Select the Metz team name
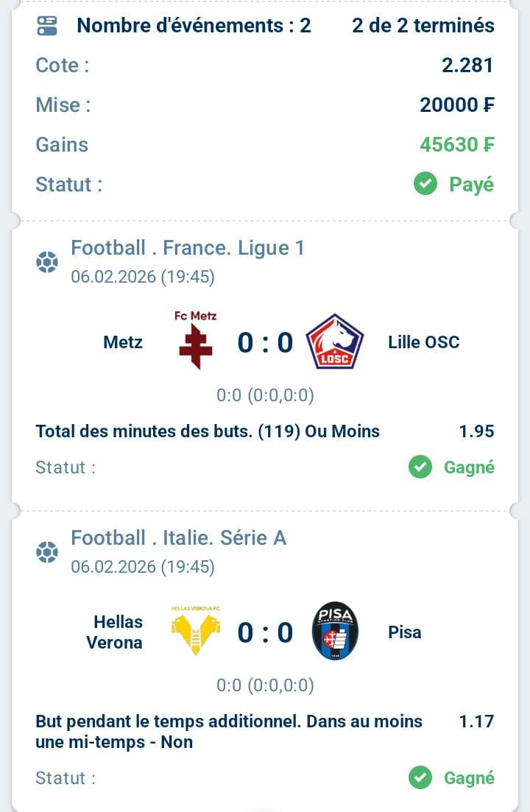 (x=123, y=342)
